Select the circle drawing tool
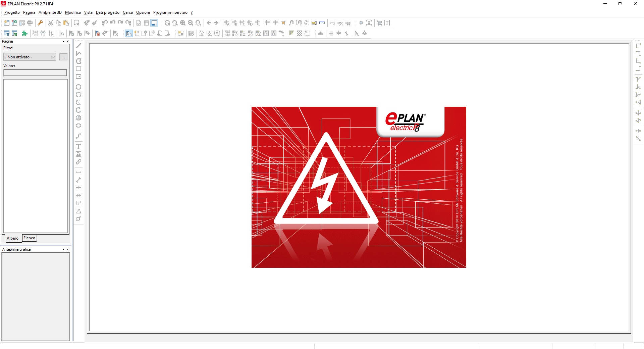Viewport: 644px width, 349px height. point(78,87)
